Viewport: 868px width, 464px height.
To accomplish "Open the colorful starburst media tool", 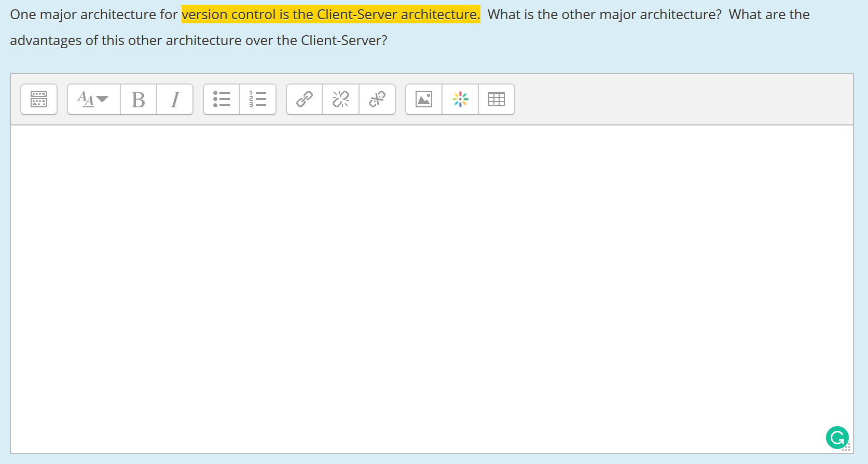I will tap(460, 99).
